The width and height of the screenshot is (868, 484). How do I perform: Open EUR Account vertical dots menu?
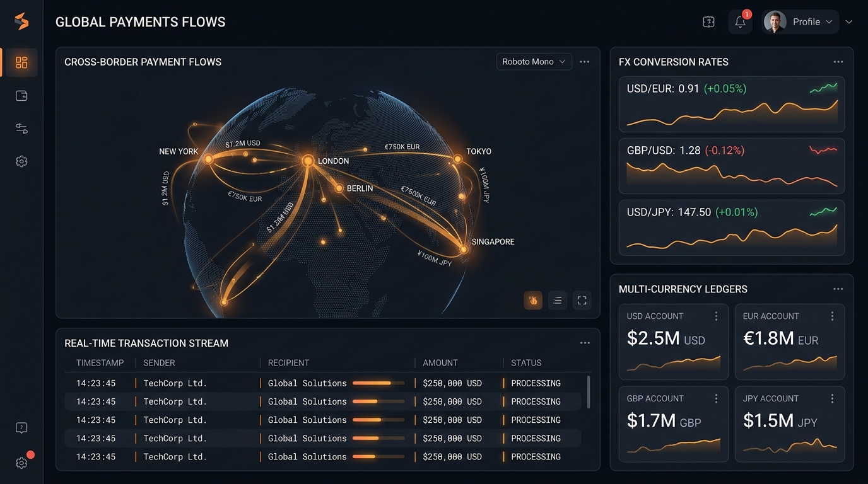coord(832,316)
